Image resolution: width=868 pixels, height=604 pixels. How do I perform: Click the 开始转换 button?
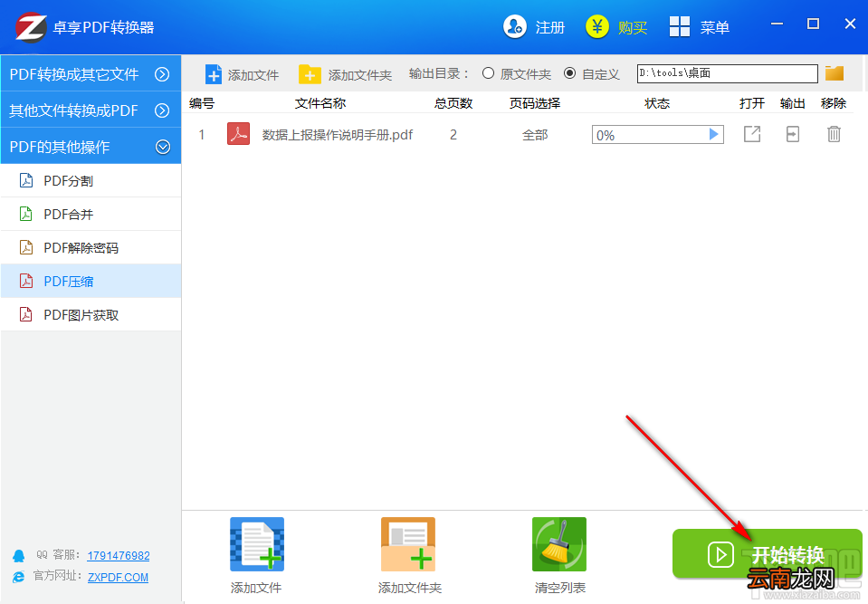click(768, 553)
